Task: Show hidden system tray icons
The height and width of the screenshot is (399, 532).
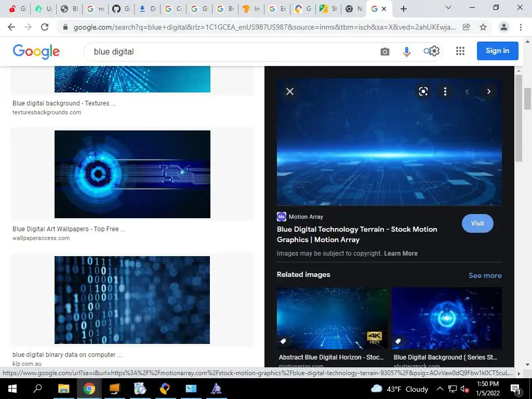Action: [x=440, y=389]
